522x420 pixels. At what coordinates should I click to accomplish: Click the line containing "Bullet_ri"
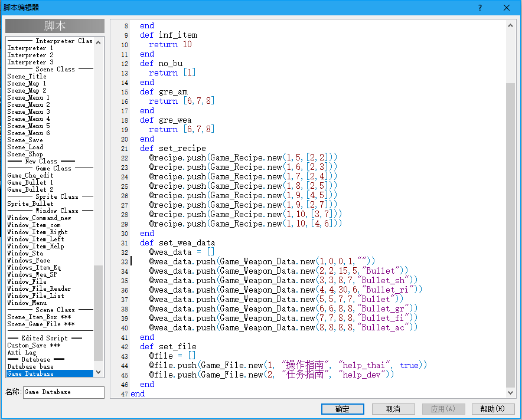coord(286,290)
